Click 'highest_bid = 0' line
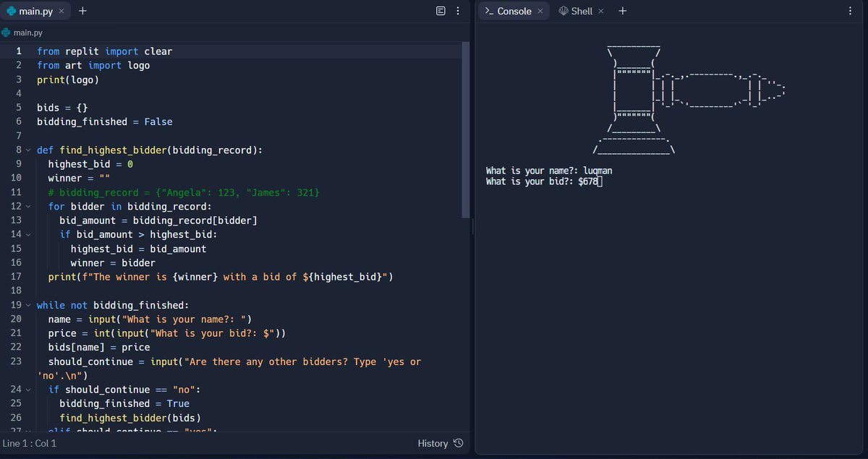Screen dimensions: 868x459 [90, 164]
